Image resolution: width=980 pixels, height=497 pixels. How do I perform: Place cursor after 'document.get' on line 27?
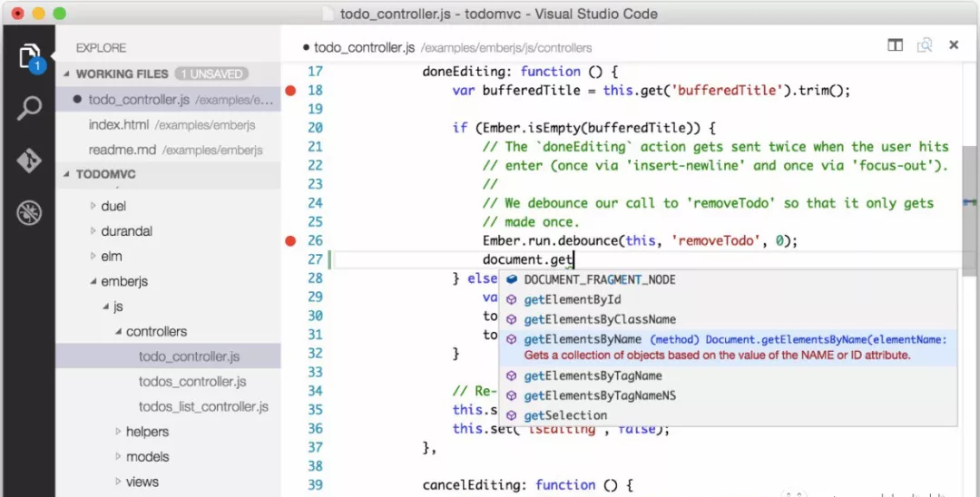(573, 259)
